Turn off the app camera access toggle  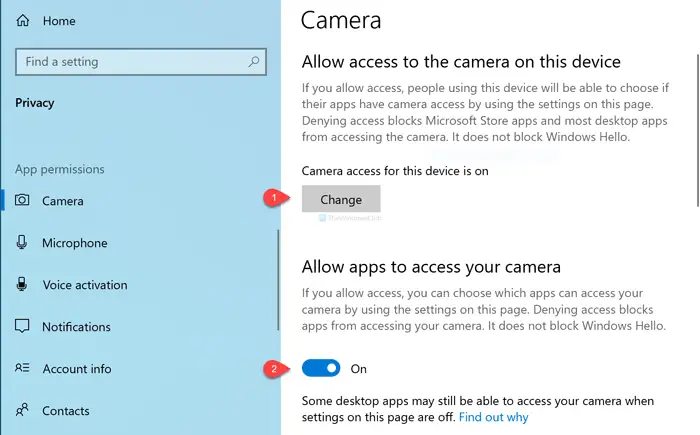click(321, 369)
